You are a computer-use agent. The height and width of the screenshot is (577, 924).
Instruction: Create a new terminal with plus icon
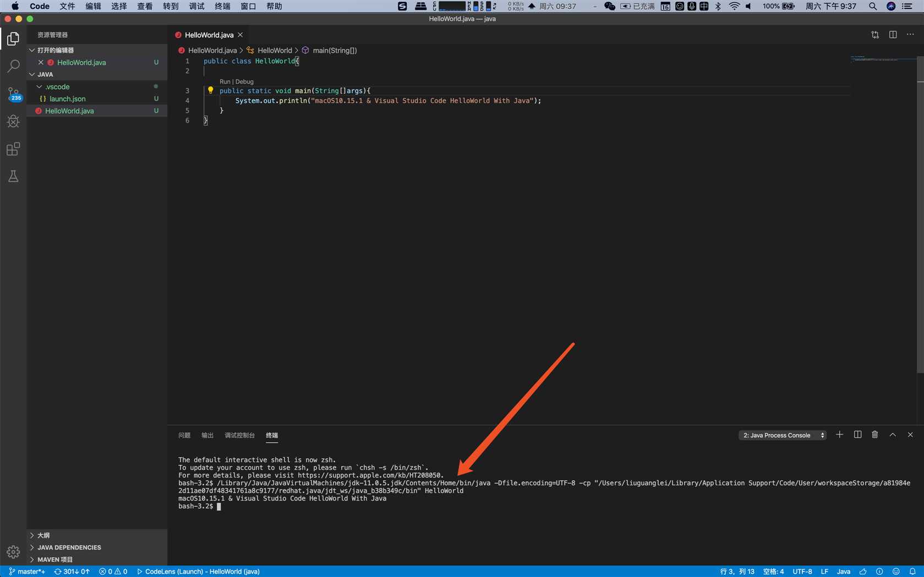point(839,435)
